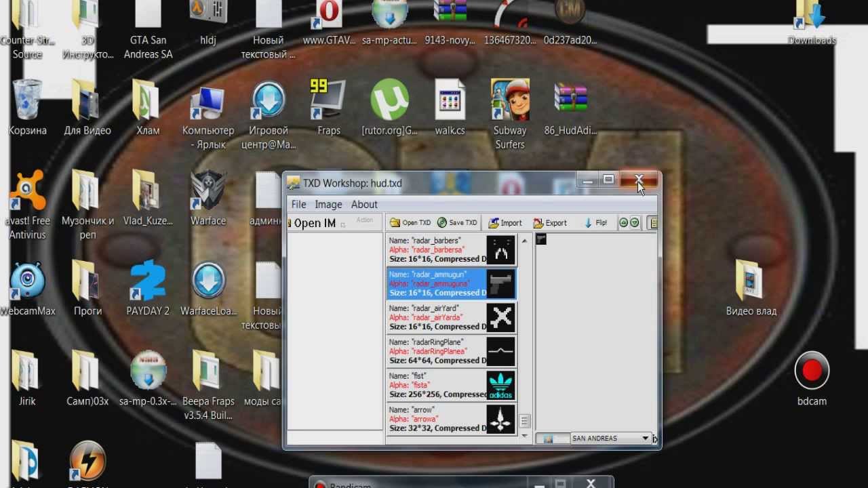
Task: Select the fist texture entry
Action: click(x=452, y=385)
